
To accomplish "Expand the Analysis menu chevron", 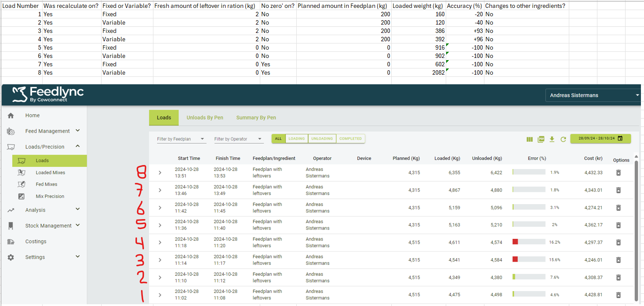I will (x=78, y=210).
